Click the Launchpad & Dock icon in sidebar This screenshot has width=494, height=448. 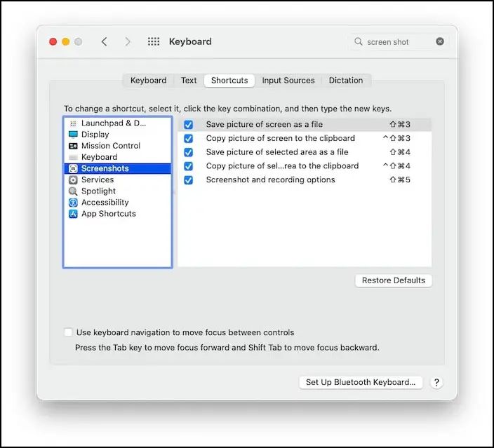pyautogui.click(x=73, y=123)
